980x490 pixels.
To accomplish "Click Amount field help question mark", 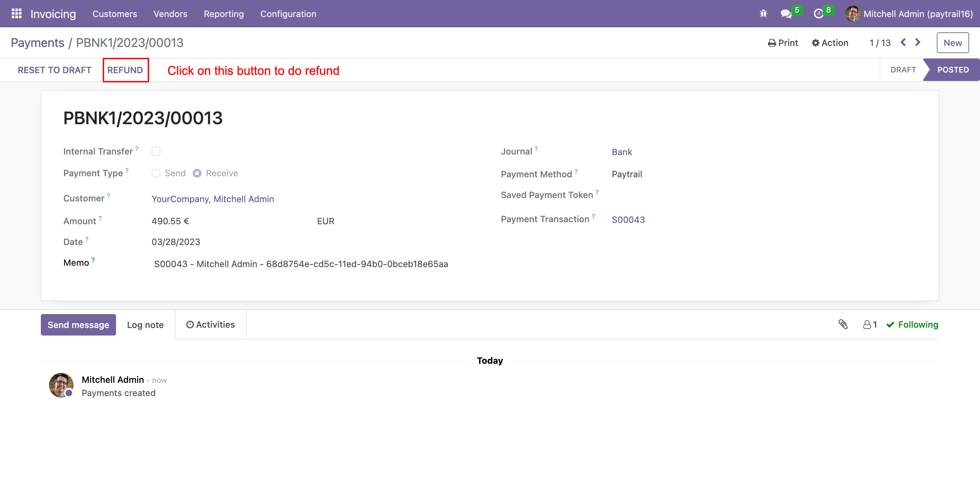I will pos(100,218).
